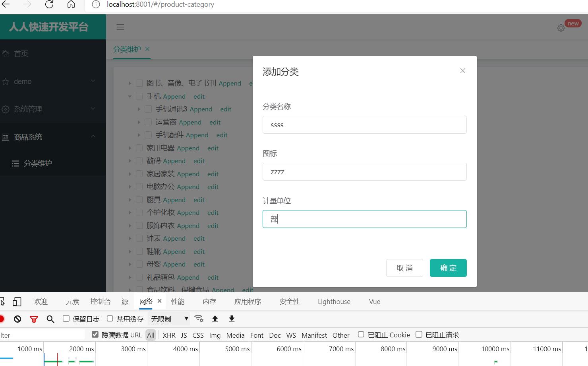Check the box next to 运营商

[148, 122]
